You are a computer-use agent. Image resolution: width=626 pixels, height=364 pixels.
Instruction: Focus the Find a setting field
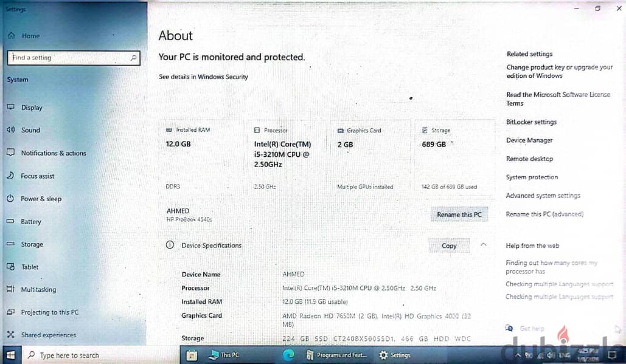coord(74,58)
